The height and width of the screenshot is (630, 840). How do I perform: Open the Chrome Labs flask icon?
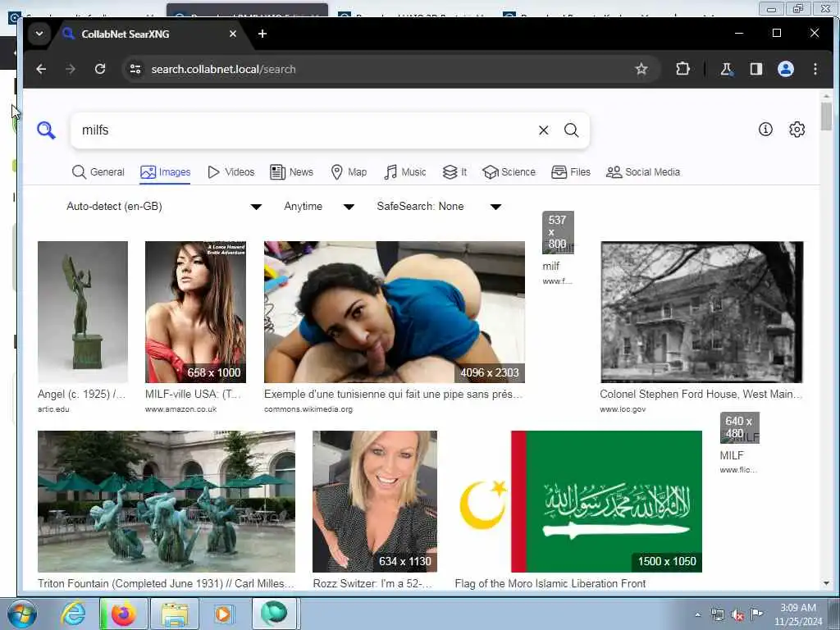(x=727, y=69)
